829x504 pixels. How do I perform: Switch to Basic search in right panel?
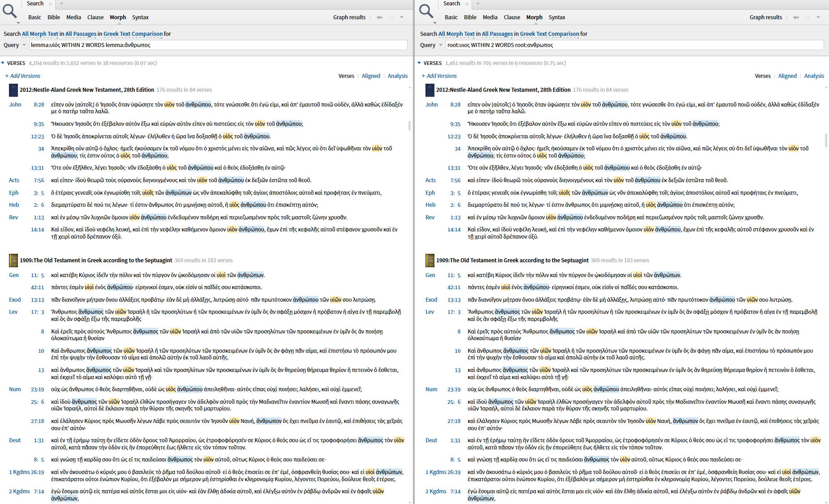pos(451,17)
